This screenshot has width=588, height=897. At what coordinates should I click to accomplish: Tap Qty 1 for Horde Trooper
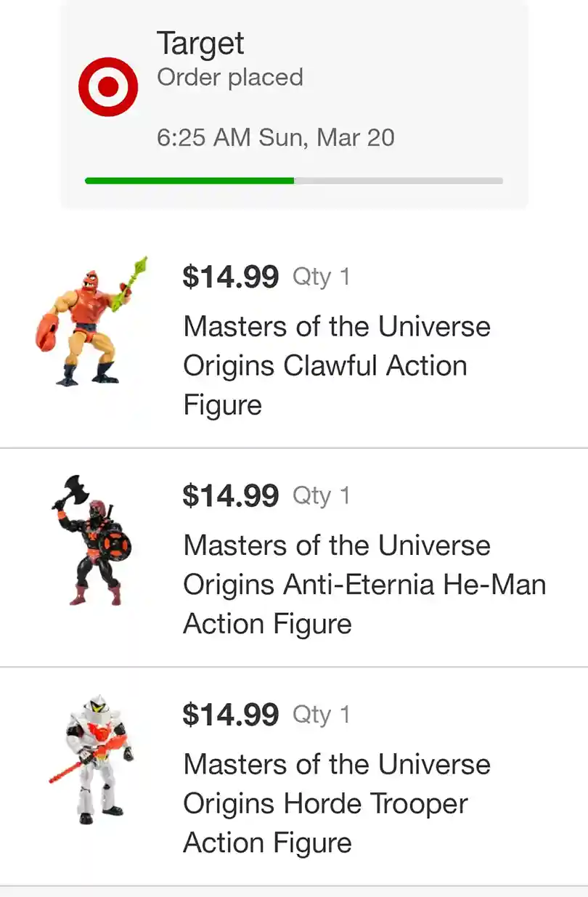[321, 715]
